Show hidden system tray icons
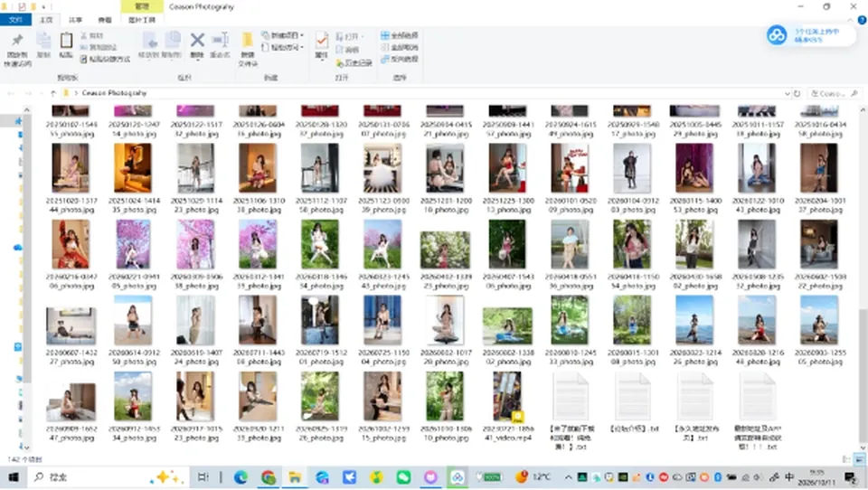Image resolution: width=868 pixels, height=490 pixels. pos(569,477)
